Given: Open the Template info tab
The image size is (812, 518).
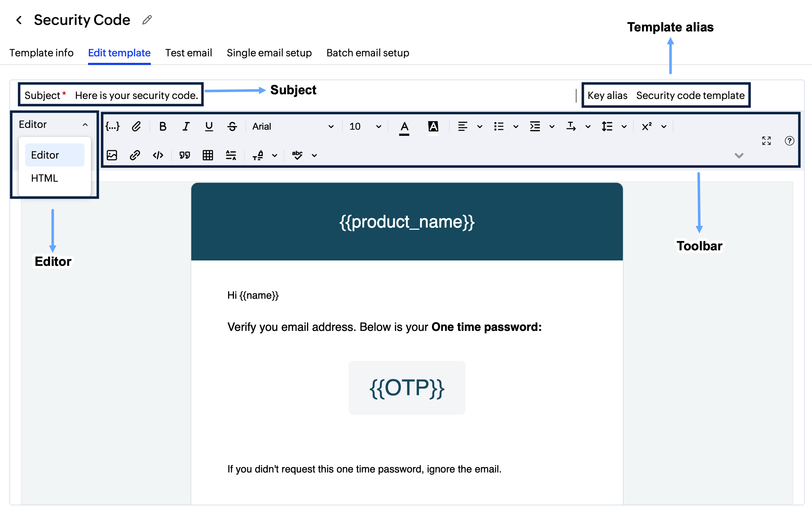Looking at the screenshot, I should (42, 53).
